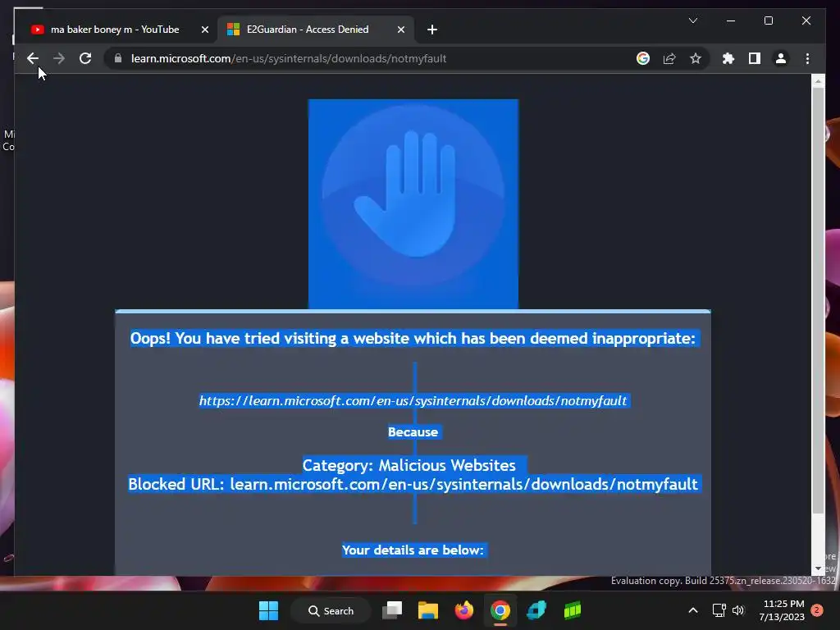Open notifications badge showing 2
This screenshot has height=630, width=840.
pos(817,610)
